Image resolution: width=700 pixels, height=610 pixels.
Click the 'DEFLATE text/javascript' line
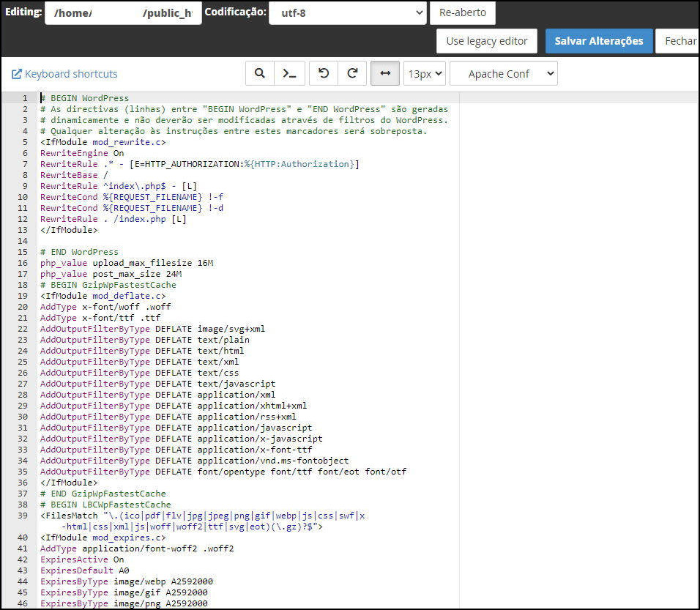[157, 384]
